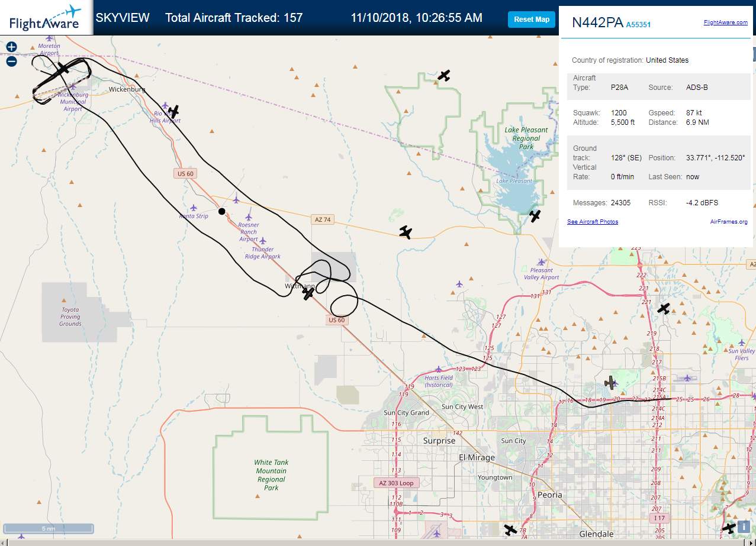Click the FlightAware logo
Screen dimensions: 756x546
pyautogui.click(x=45, y=18)
